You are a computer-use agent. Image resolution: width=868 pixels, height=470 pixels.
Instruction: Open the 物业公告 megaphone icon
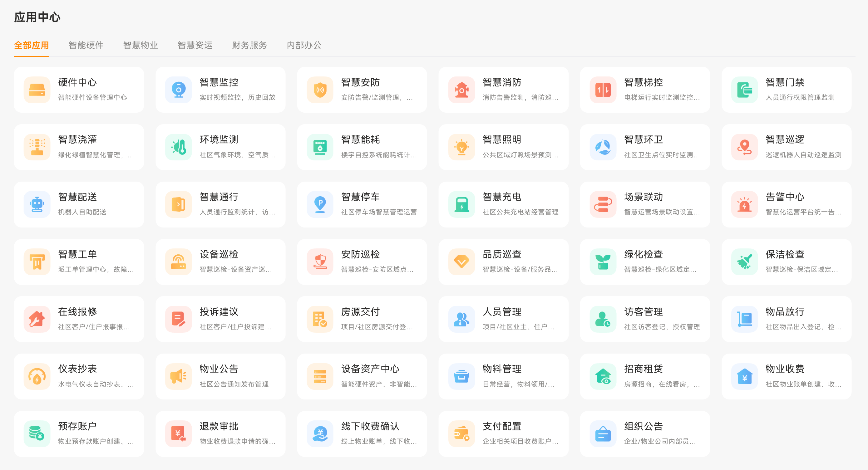point(179,376)
